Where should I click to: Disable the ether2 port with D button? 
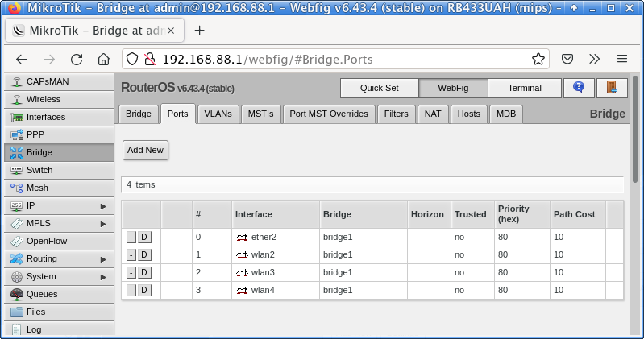[x=144, y=237]
